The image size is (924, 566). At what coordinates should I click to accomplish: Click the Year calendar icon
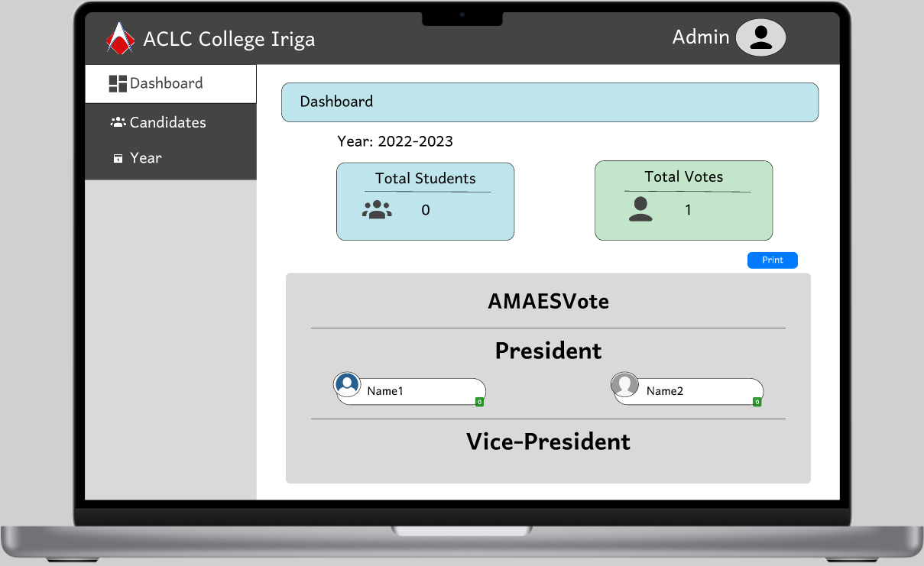118,158
